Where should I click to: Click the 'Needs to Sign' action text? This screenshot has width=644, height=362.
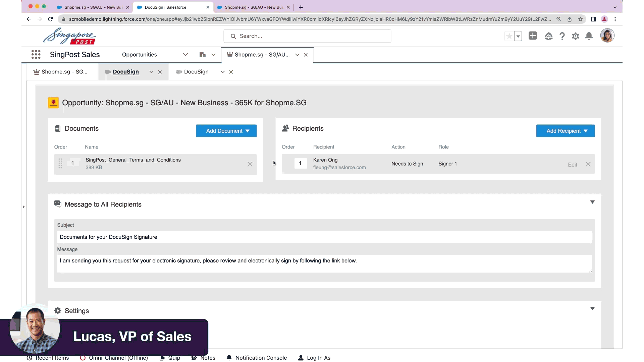[x=407, y=164]
